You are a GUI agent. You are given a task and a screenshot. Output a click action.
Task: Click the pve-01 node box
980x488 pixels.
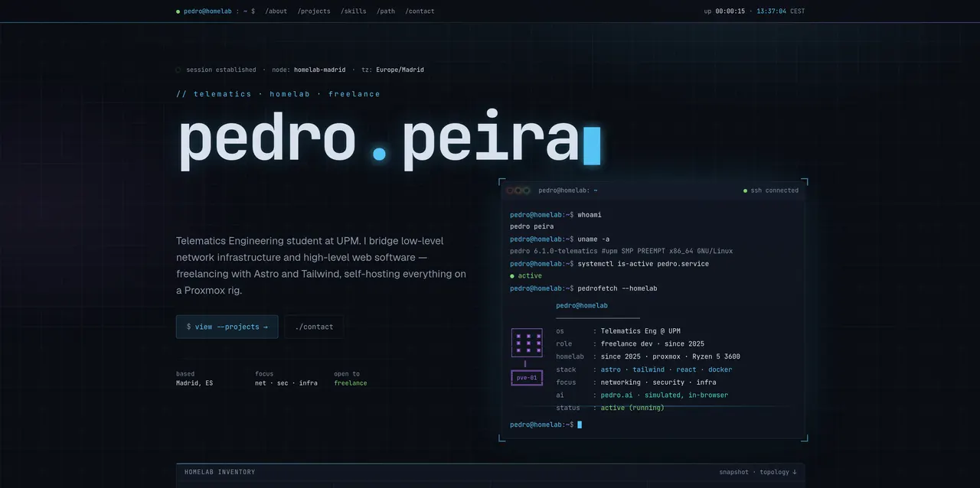pyautogui.click(x=527, y=377)
